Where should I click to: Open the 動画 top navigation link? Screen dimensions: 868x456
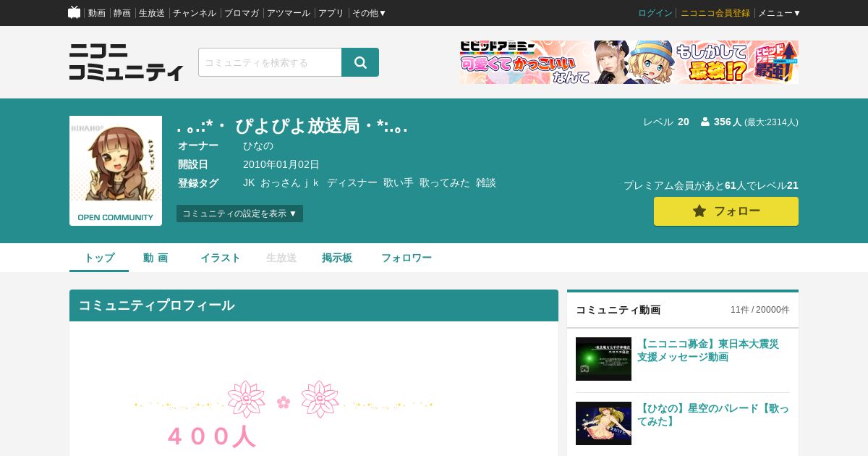tap(97, 13)
